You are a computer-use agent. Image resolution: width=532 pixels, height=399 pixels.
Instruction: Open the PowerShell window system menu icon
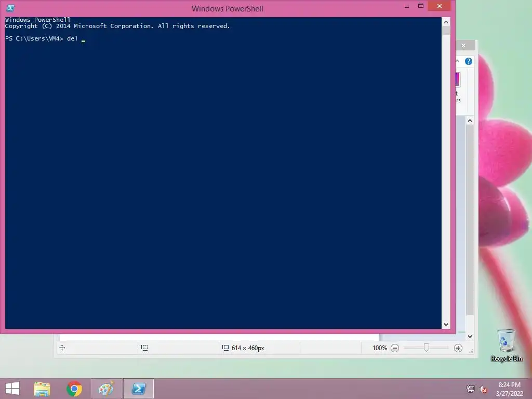click(x=10, y=8)
